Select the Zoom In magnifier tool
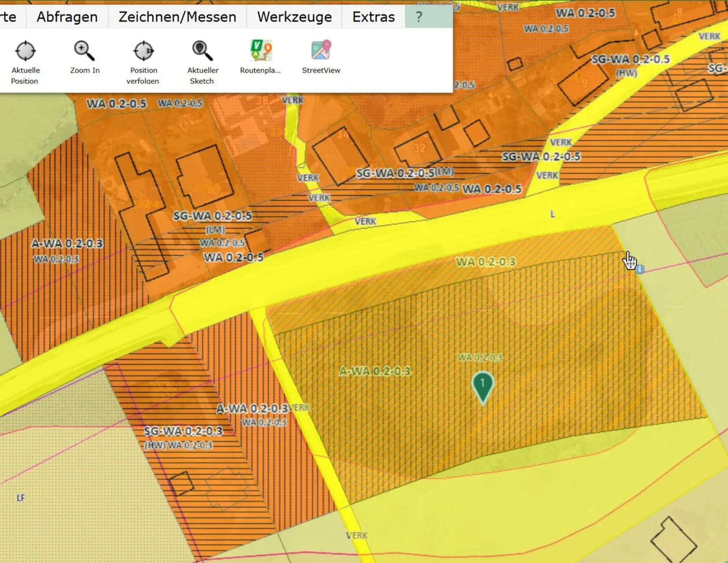728x563 pixels. (84, 51)
